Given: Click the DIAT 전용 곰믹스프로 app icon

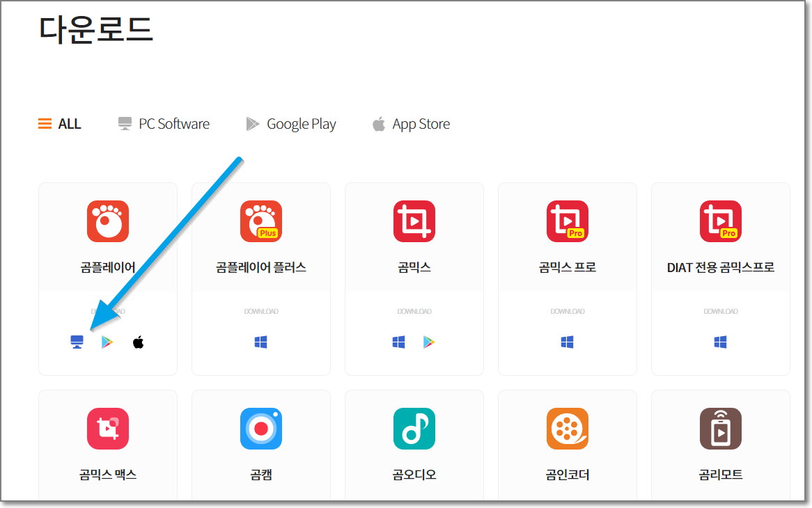Looking at the screenshot, I should (x=721, y=221).
